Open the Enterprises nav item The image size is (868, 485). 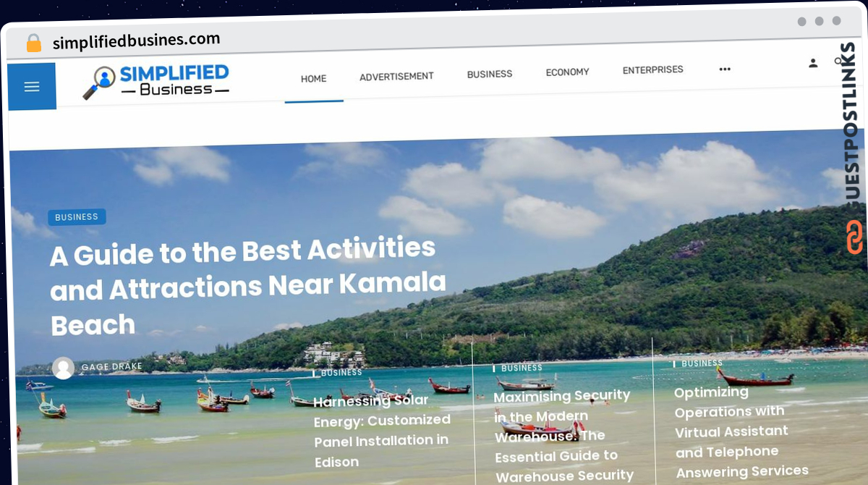[x=653, y=70]
